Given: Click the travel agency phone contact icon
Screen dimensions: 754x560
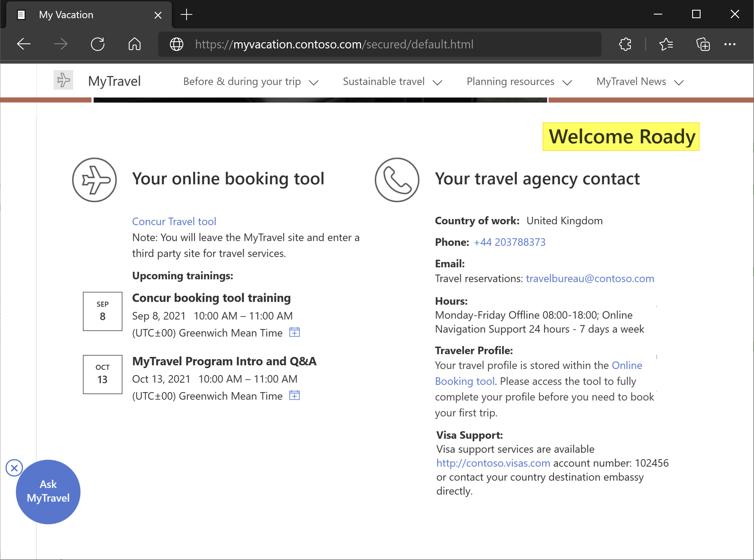Looking at the screenshot, I should [397, 179].
